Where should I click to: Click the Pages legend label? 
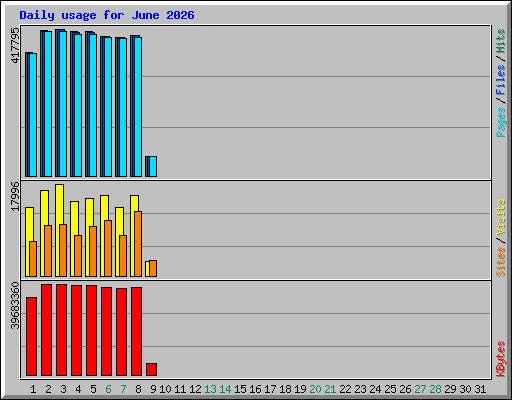pyautogui.click(x=501, y=122)
